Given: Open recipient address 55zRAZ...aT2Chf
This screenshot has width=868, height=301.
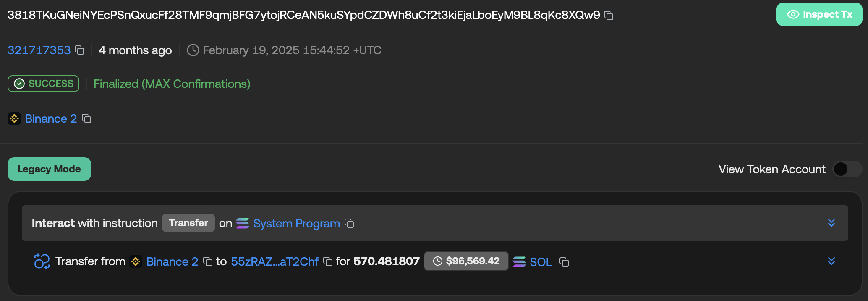Looking at the screenshot, I should pyautogui.click(x=275, y=262).
